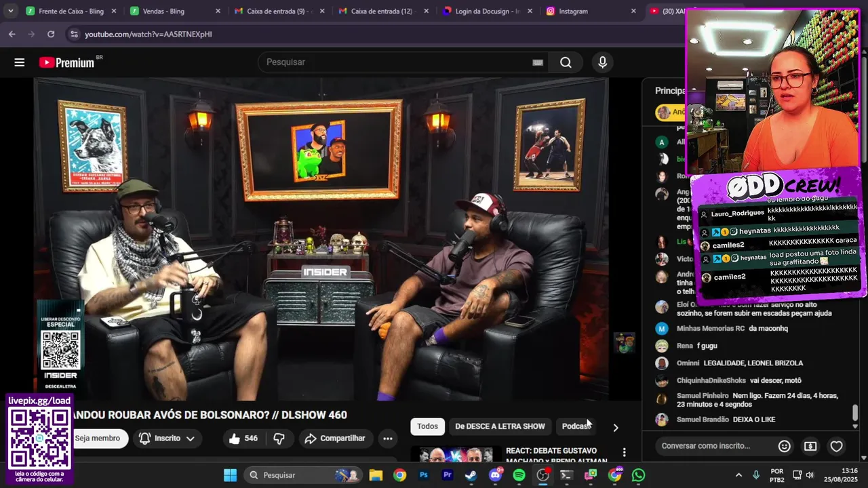Click inside the video player
The width and height of the screenshot is (868, 488).
(321, 239)
